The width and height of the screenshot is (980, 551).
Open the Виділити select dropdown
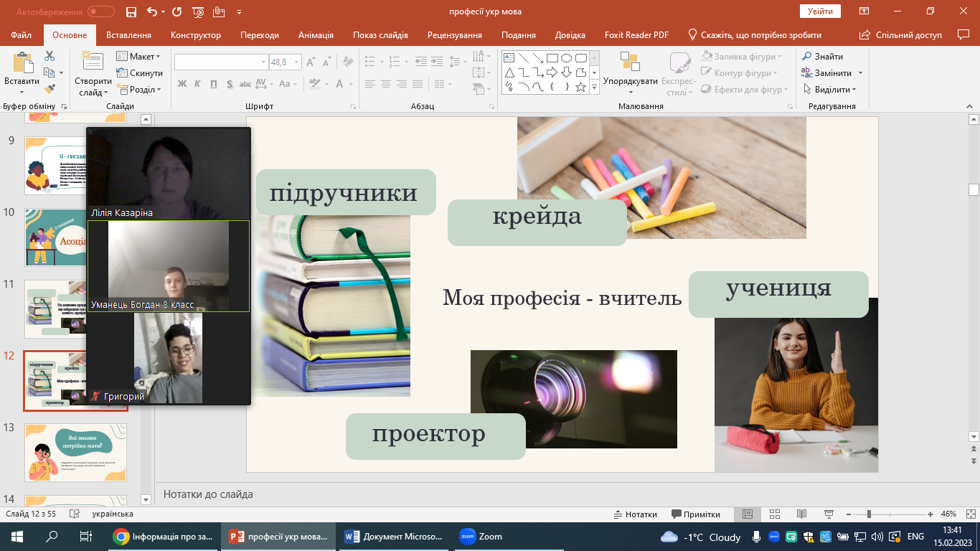click(830, 90)
